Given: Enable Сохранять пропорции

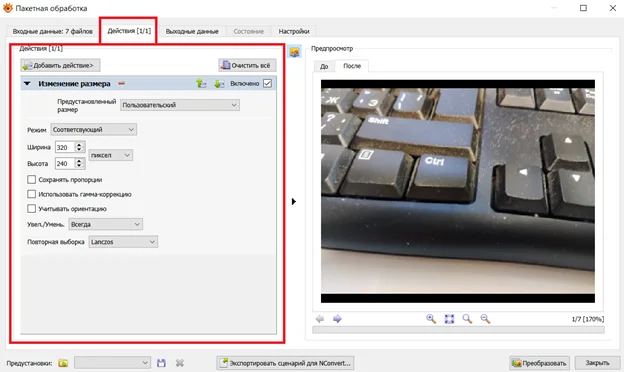Looking at the screenshot, I should [x=31, y=180].
